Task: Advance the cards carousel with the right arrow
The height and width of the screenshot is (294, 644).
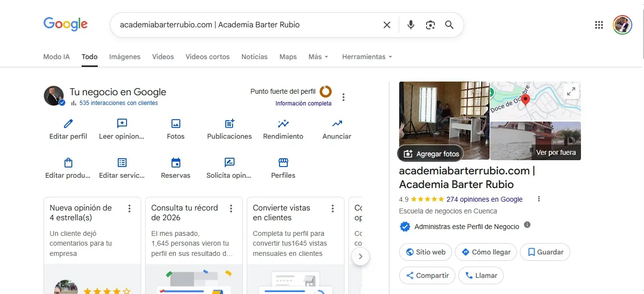Action: (361, 256)
